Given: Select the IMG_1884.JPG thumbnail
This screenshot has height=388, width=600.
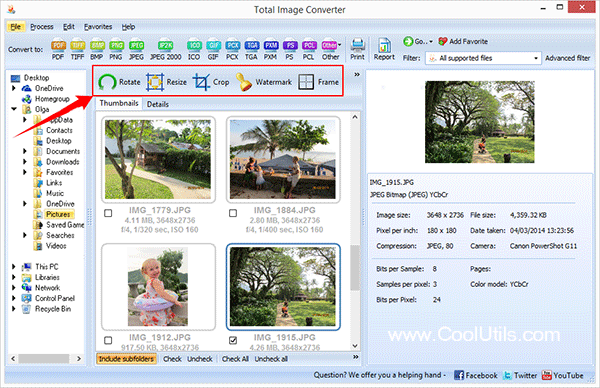Looking at the screenshot, I should (283, 160).
